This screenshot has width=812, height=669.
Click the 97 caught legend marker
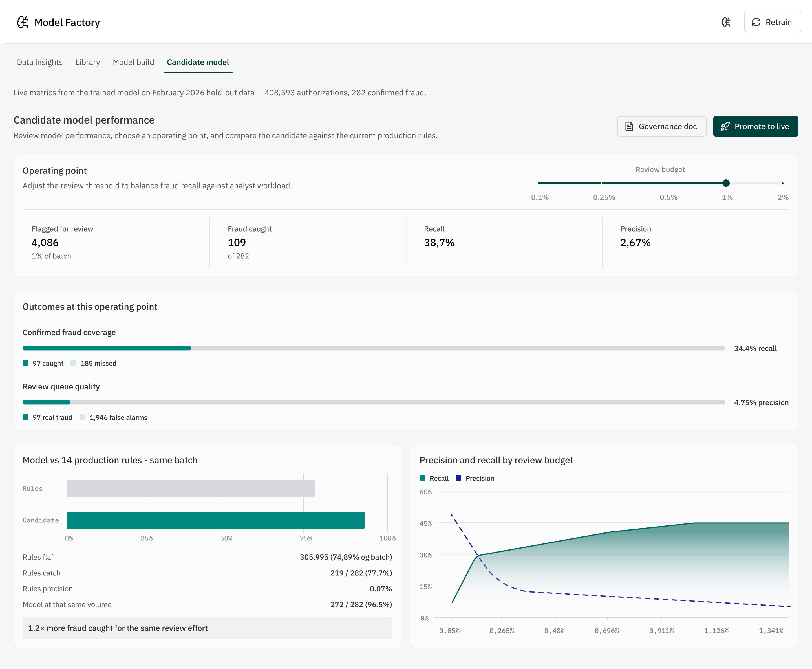[25, 363]
